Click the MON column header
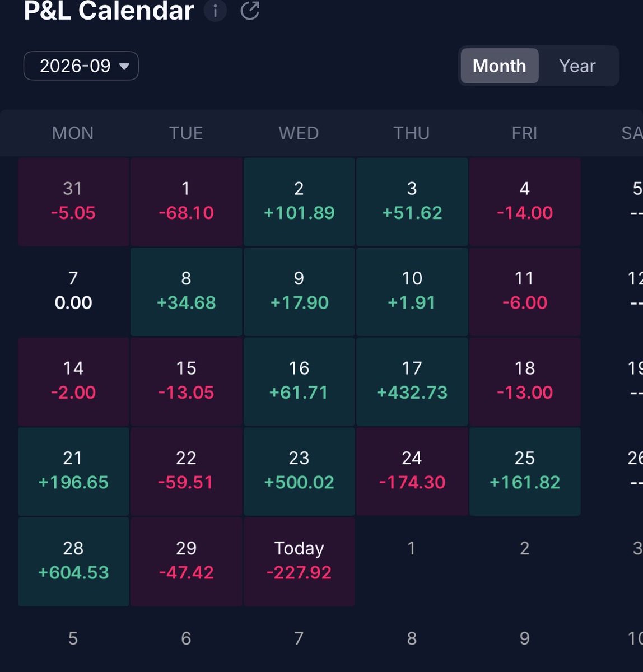 point(73,133)
